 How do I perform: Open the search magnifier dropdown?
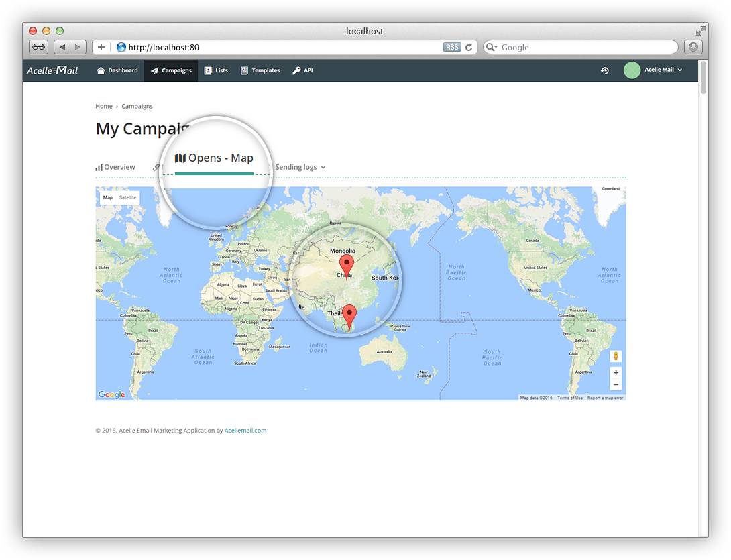(x=492, y=47)
